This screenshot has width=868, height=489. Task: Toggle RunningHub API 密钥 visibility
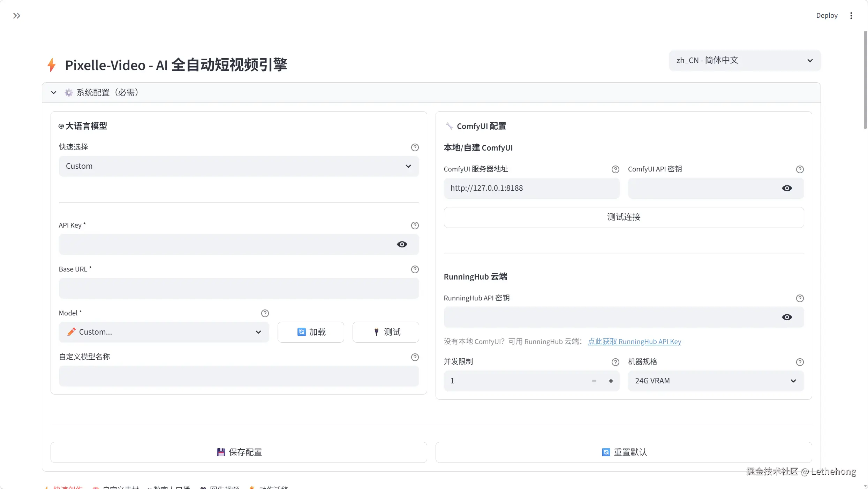click(x=787, y=317)
